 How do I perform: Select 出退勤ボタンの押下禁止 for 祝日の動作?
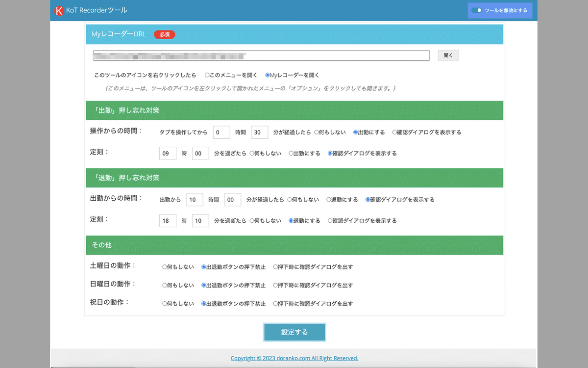coord(204,304)
